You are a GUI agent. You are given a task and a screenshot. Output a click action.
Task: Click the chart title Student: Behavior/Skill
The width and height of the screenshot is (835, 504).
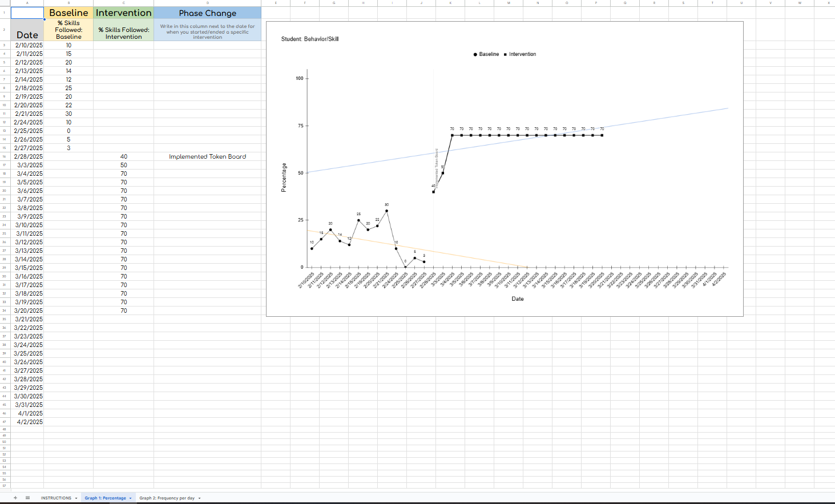[x=310, y=39]
